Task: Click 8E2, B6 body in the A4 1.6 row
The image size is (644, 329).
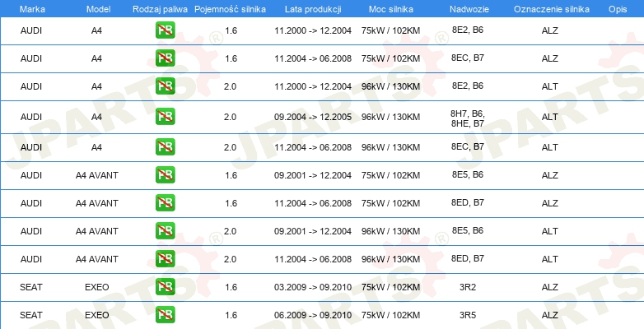Action: tap(468, 30)
